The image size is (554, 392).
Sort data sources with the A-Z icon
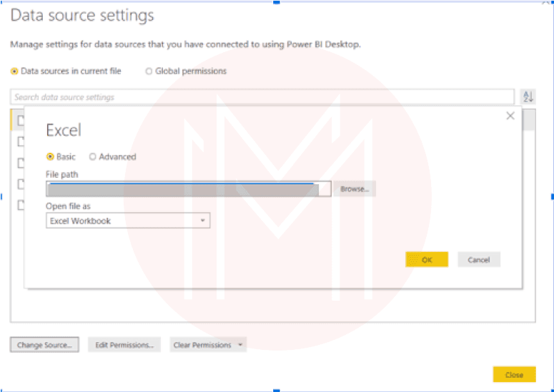coord(528,97)
